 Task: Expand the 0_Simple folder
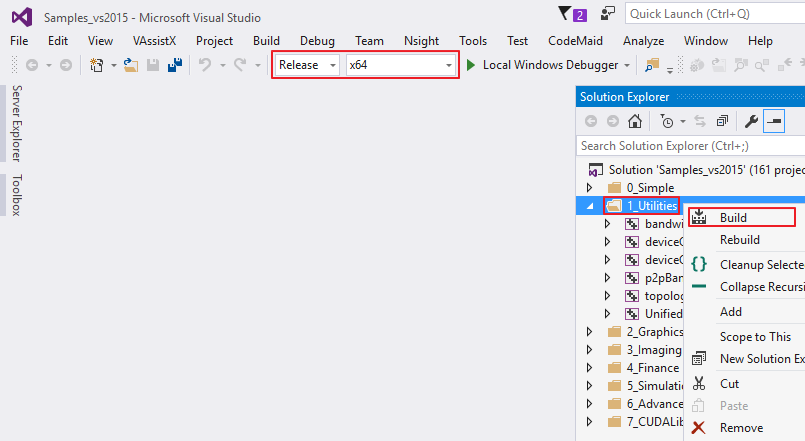click(589, 187)
